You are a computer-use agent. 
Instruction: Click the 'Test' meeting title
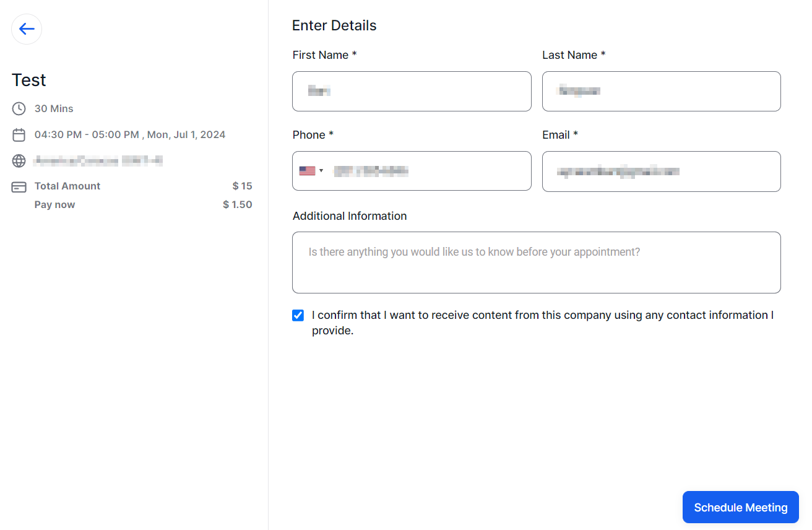tap(29, 80)
